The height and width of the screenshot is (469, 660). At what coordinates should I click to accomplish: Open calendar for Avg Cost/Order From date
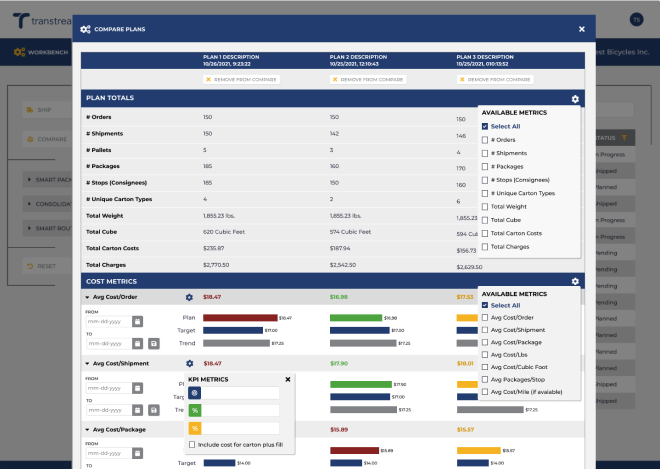[x=138, y=321]
